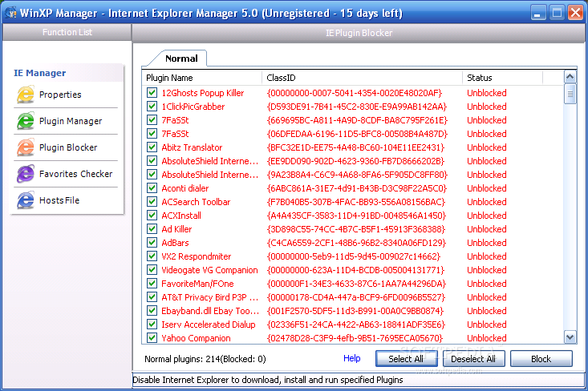The width and height of the screenshot is (588, 391).
Task: Maximize the WinXP Manager window
Action: pos(557,13)
